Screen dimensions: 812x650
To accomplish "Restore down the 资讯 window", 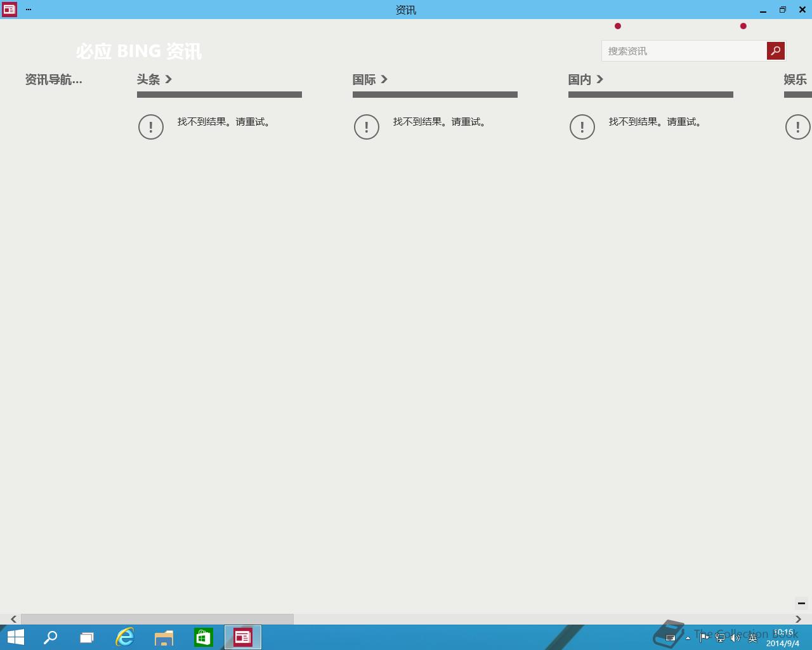I will 783,10.
